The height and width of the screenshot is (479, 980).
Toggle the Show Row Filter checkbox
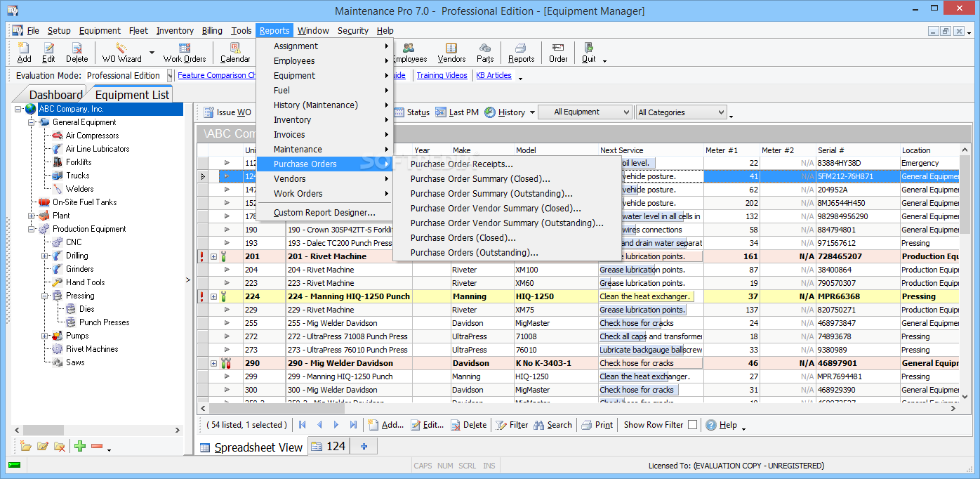(692, 425)
